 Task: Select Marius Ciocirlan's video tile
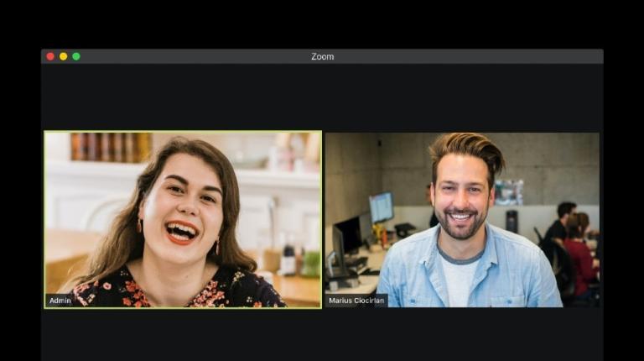(462, 220)
